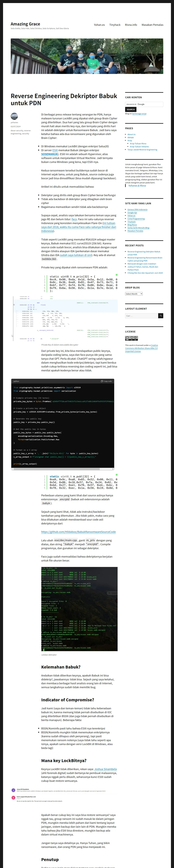174x868 pixels.
Task: Open Masakan Pemalas in the top menu
Action: (152, 25)
